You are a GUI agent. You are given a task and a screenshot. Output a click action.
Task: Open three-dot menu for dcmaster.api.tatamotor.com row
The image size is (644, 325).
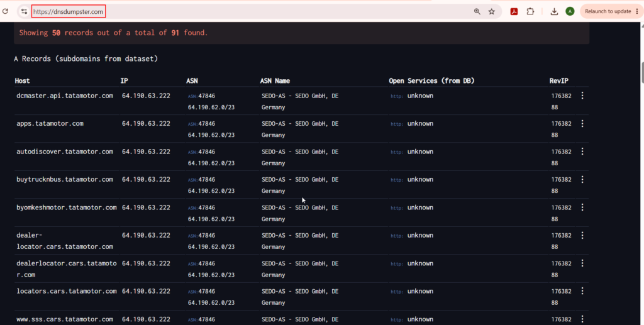(582, 96)
